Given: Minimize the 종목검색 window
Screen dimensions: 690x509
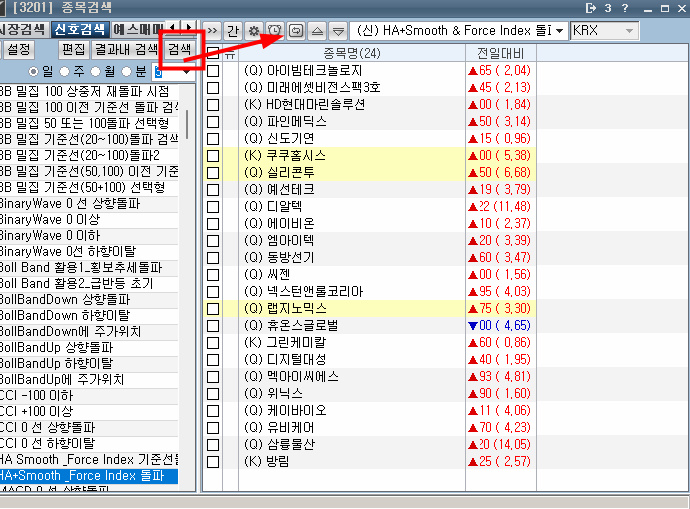Looking at the screenshot, I should click(647, 8).
